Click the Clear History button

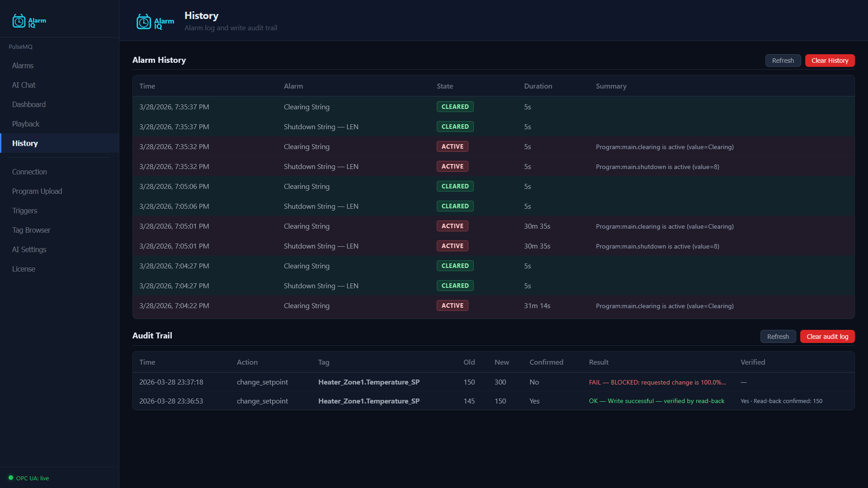[x=830, y=60]
